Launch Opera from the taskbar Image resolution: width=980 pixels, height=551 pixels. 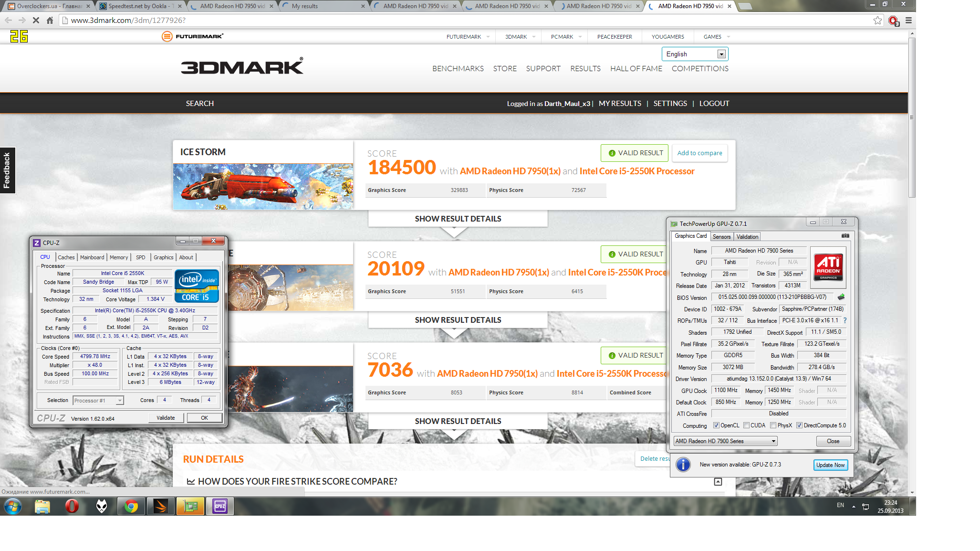(72, 506)
